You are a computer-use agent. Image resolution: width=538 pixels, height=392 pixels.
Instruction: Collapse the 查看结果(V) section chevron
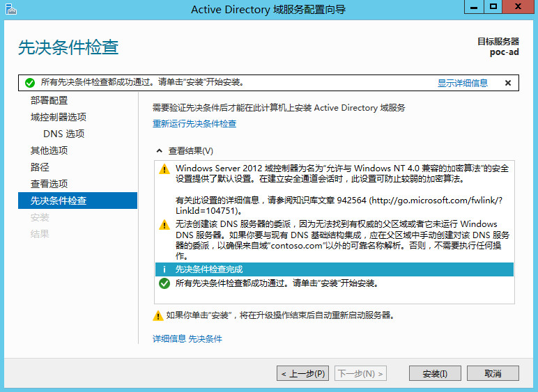click(x=159, y=151)
